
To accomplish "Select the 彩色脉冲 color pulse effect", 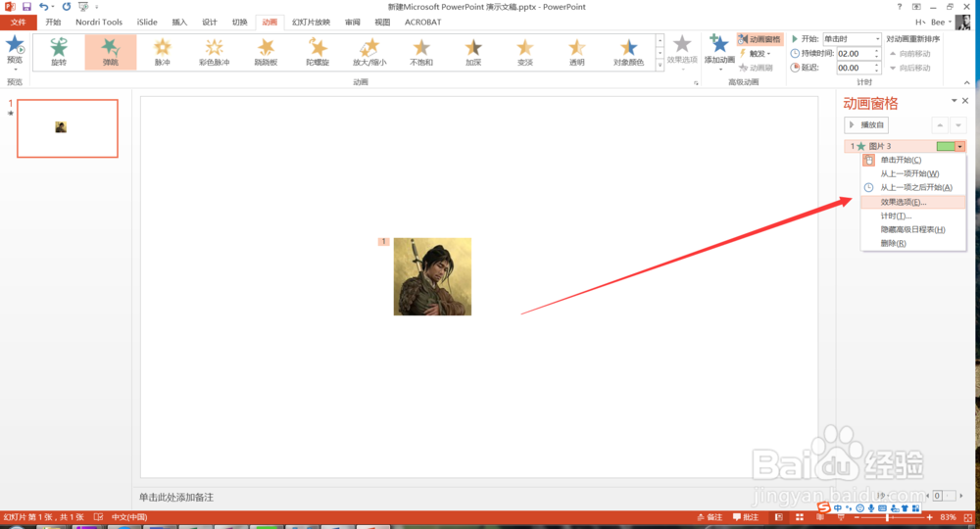I will tap(215, 51).
